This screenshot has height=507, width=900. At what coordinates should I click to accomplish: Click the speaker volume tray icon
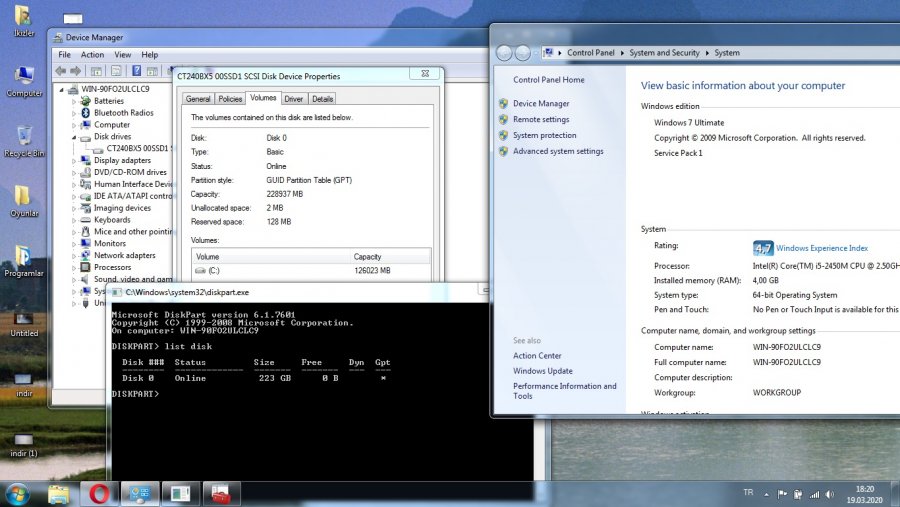830,494
